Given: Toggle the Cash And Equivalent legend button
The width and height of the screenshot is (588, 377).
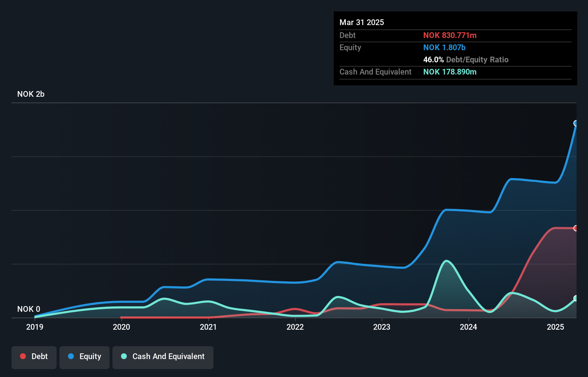Looking at the screenshot, I should 163,357.
